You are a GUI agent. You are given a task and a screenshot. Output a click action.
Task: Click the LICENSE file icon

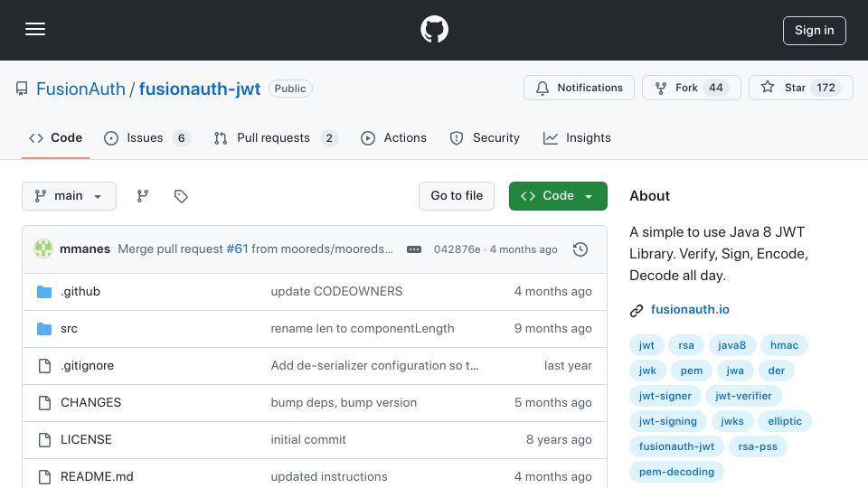click(44, 440)
